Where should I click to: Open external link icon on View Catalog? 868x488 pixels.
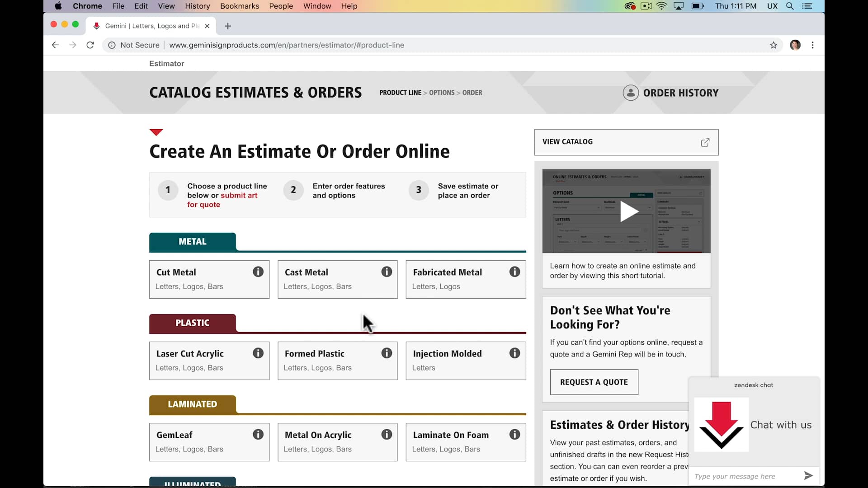(x=705, y=142)
